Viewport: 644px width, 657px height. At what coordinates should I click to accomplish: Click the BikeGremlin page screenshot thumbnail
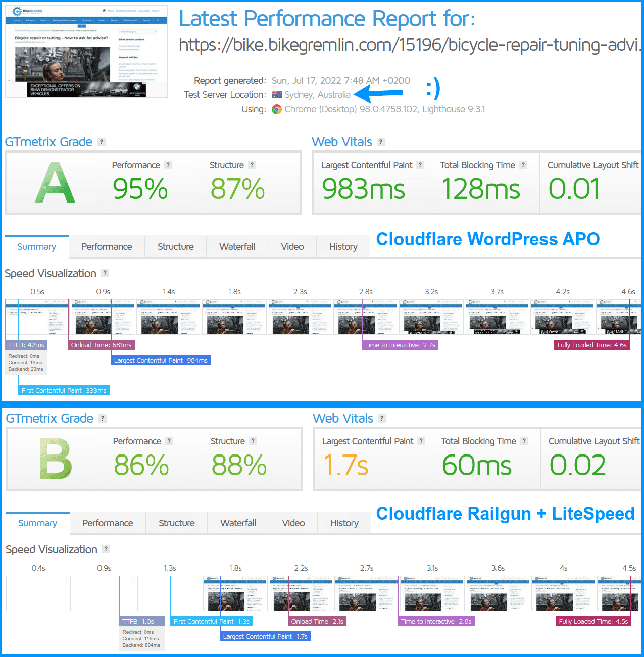(86, 52)
